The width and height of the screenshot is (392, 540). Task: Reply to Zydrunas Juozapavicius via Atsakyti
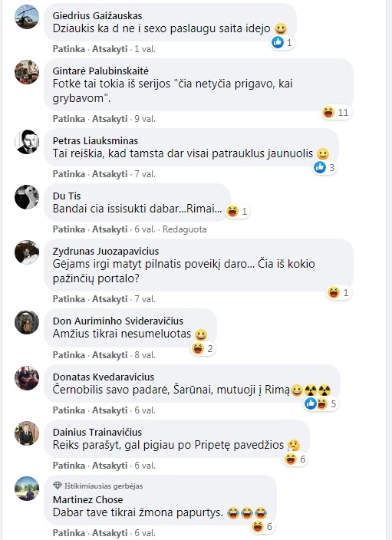[110, 299]
